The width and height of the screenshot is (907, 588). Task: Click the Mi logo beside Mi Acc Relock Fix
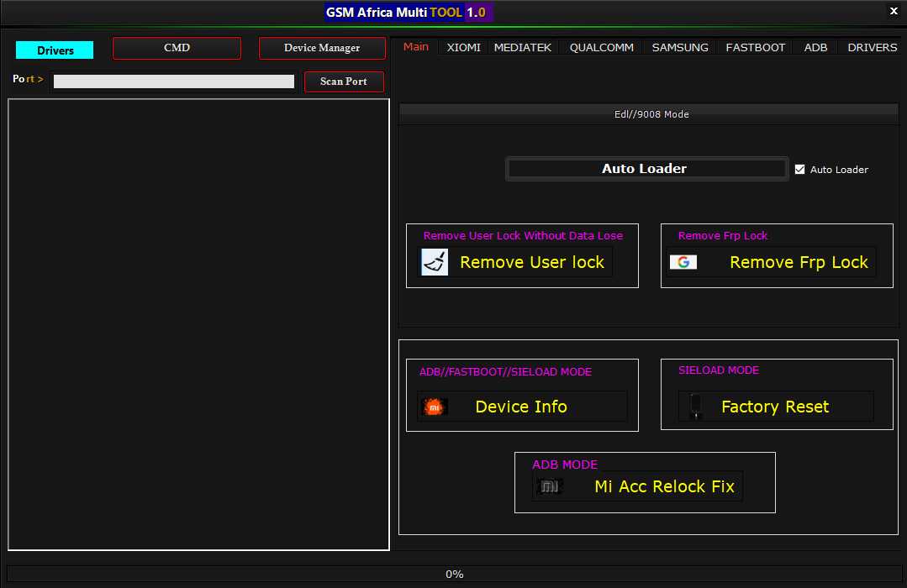pyautogui.click(x=549, y=486)
